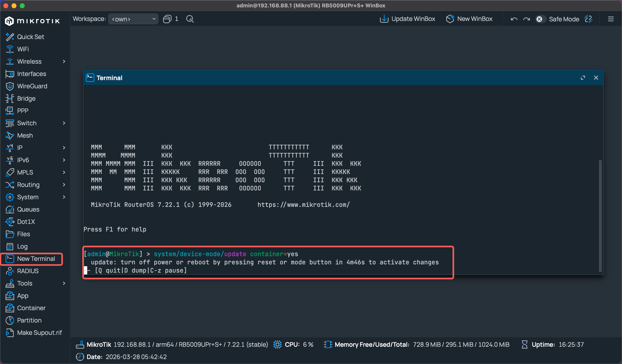622x364 pixels.
Task: Open the hamburger menu at top right
Action: click(x=611, y=19)
